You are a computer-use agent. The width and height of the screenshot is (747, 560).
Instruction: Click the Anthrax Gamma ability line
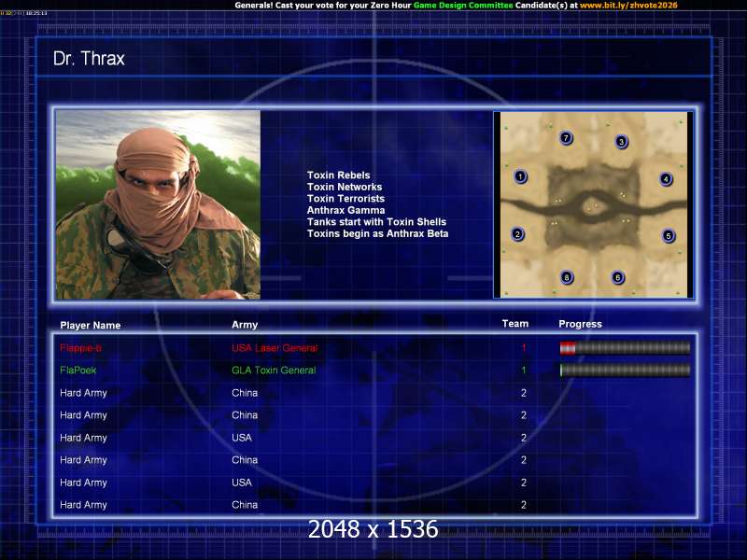click(x=345, y=210)
